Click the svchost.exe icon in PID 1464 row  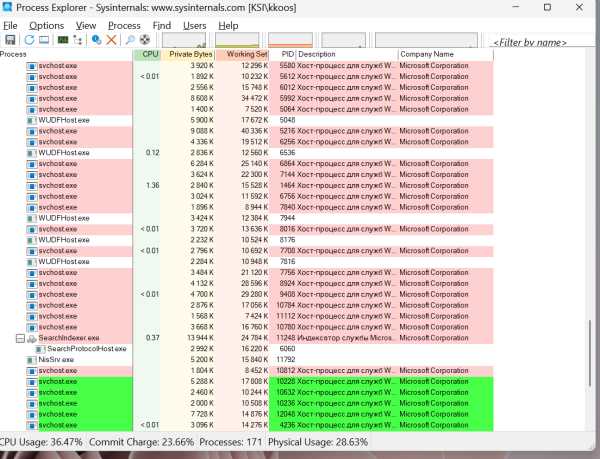[32, 186]
